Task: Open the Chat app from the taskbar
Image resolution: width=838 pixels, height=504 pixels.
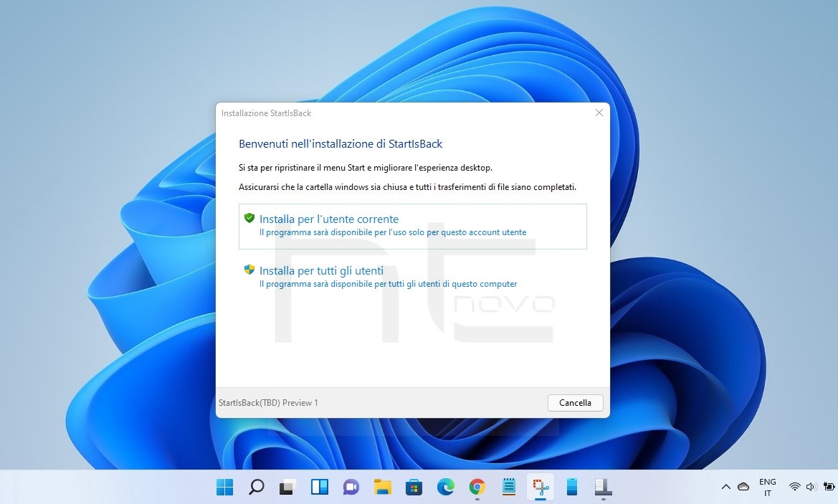Action: click(x=351, y=487)
